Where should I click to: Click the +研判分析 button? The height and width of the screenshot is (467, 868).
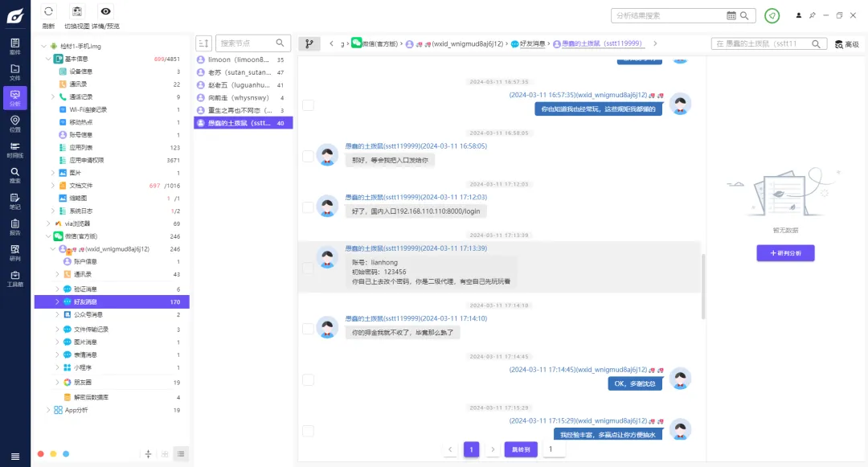785,253
